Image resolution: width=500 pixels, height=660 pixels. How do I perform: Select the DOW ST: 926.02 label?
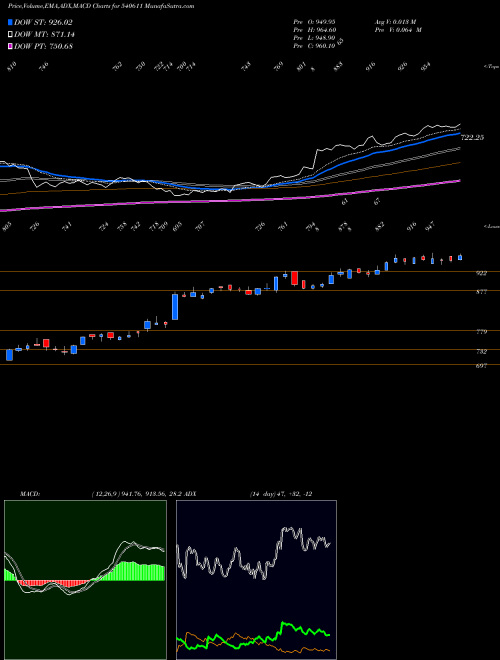coord(43,23)
